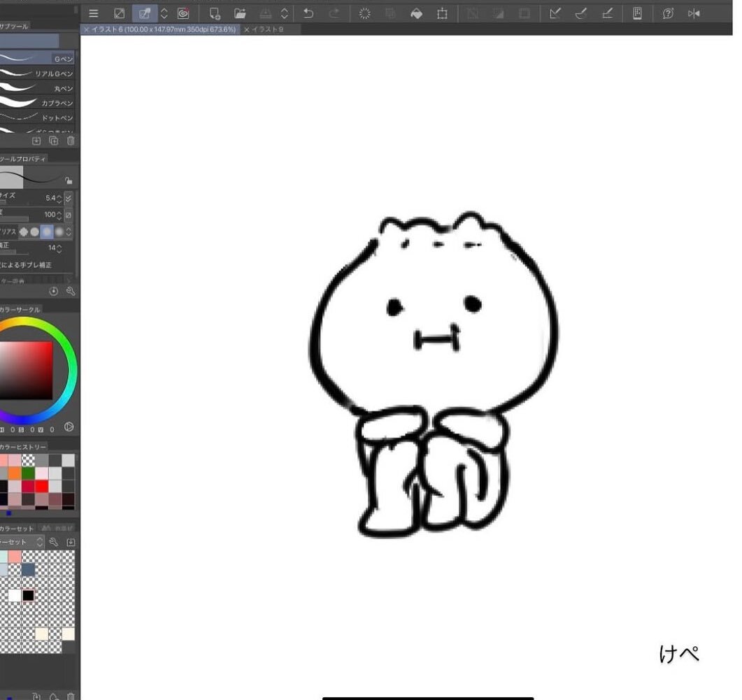Select the black swatch in color set
This screenshot has width=742, height=700.
pyautogui.click(x=29, y=595)
